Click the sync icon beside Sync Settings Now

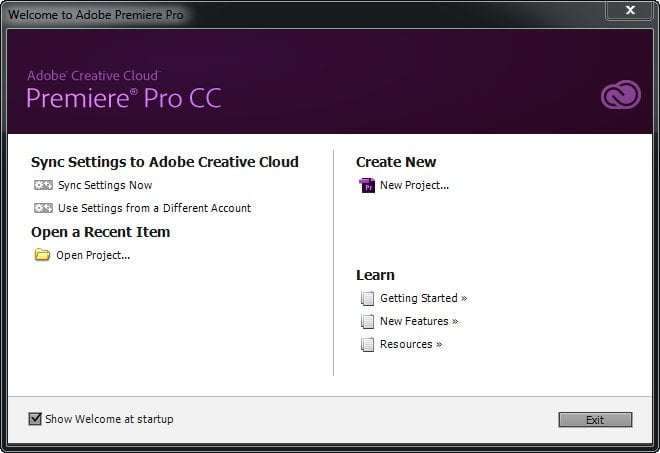pyautogui.click(x=43, y=185)
